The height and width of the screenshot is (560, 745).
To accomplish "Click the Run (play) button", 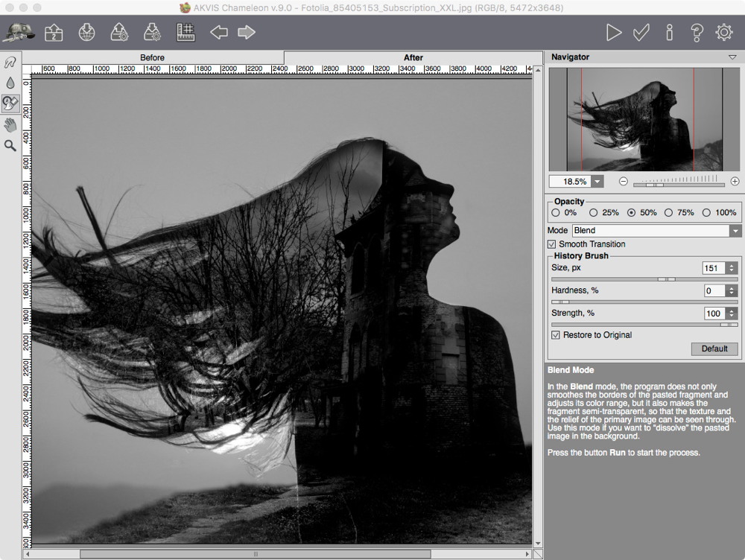I will pyautogui.click(x=613, y=32).
